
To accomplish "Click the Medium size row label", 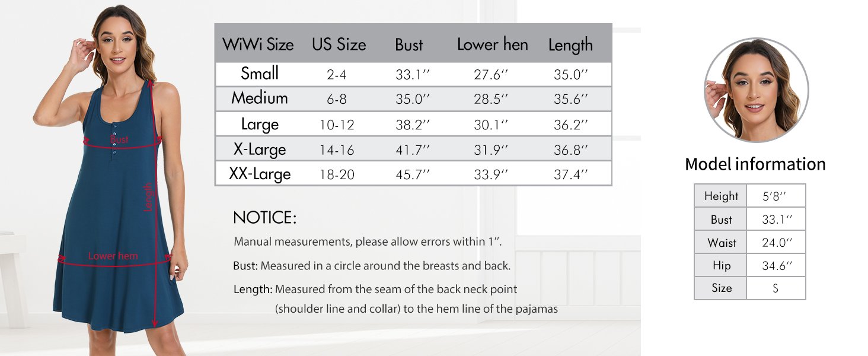I will point(260,98).
